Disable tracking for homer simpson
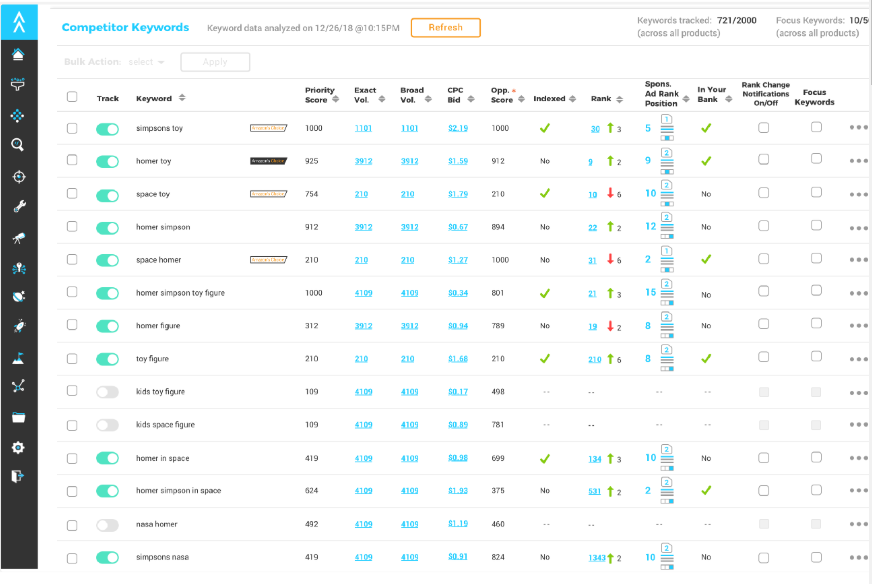872x584 pixels. click(107, 227)
